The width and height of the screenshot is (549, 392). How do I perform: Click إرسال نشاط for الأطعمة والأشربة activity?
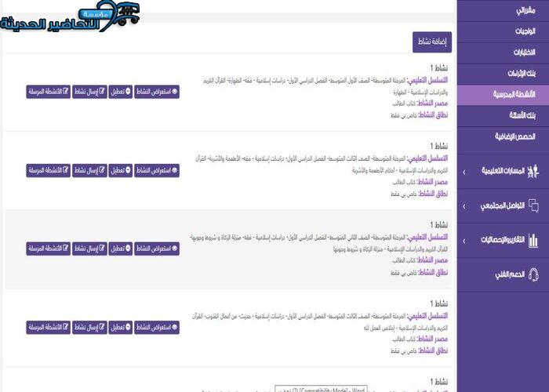[89, 170]
